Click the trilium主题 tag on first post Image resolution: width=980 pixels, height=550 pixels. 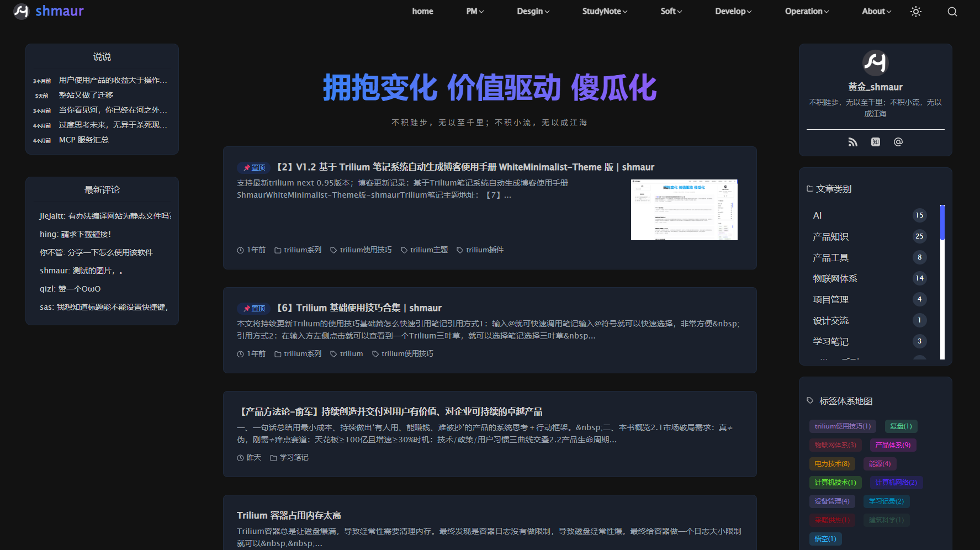click(x=428, y=250)
